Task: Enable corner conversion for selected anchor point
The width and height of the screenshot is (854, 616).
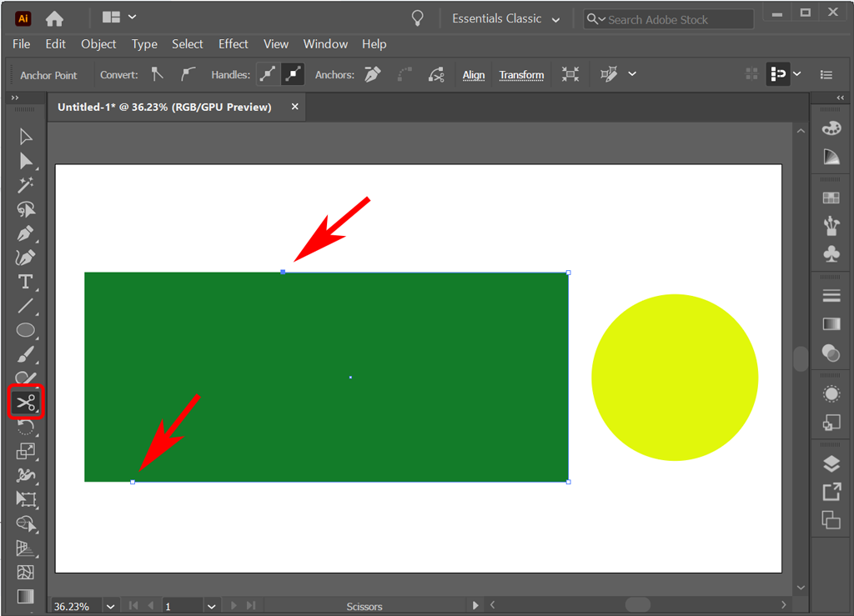Action: 158,74
